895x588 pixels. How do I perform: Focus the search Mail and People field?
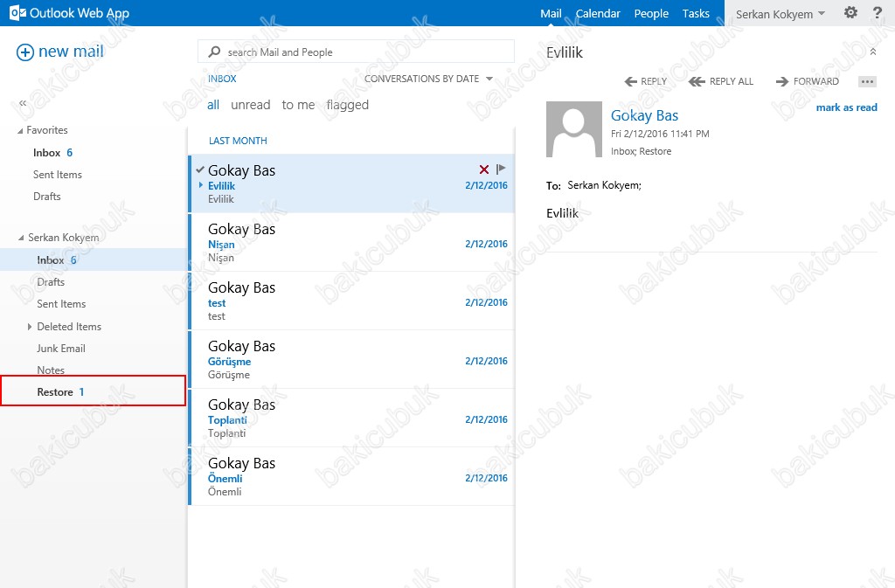click(357, 52)
